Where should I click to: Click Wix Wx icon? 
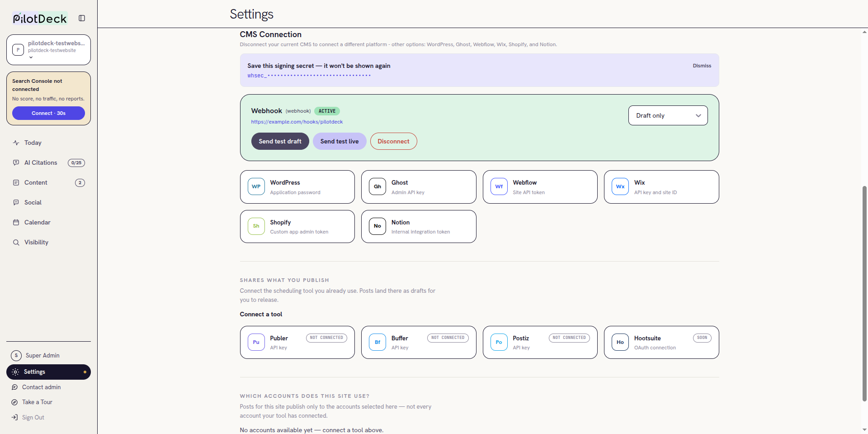(620, 186)
